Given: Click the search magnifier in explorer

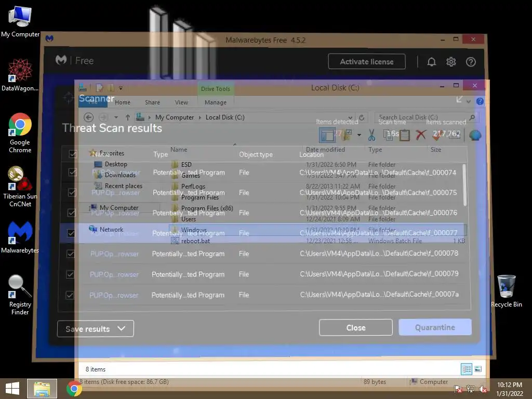Looking at the screenshot, I should [472, 117].
